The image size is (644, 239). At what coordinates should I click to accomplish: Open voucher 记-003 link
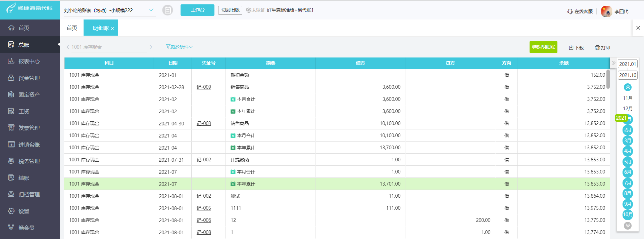tap(204, 123)
